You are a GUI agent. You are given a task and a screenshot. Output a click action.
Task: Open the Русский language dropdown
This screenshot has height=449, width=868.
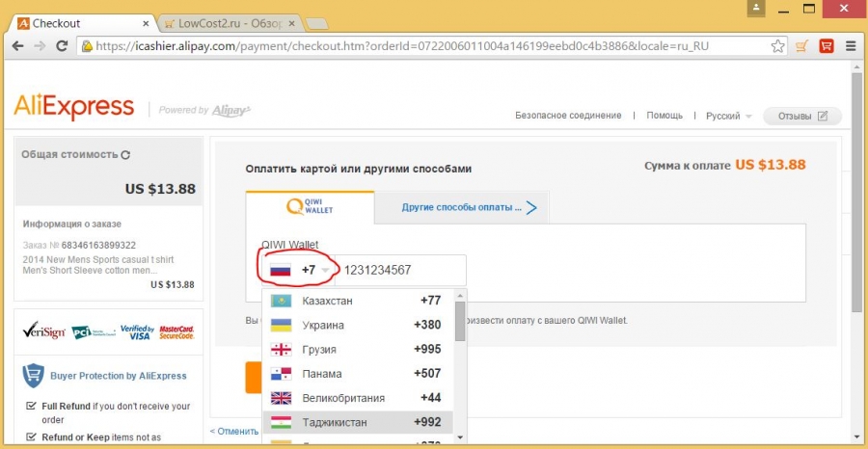click(x=728, y=117)
